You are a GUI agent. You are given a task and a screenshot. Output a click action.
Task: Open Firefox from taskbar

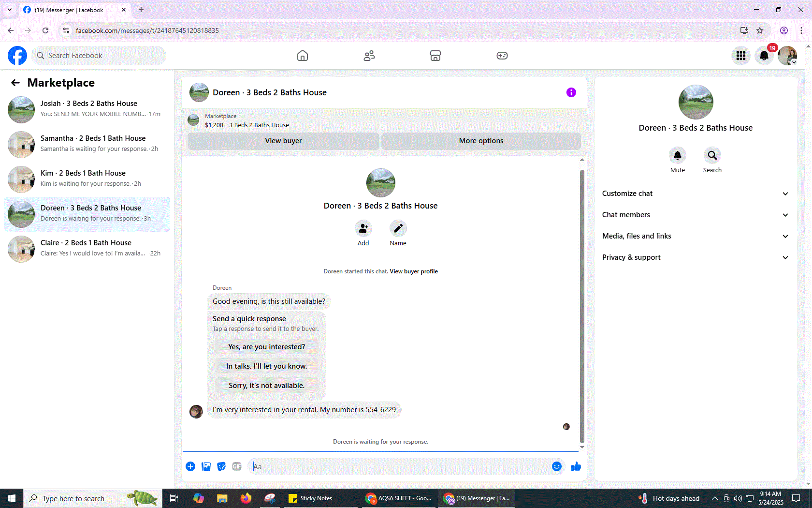246,498
